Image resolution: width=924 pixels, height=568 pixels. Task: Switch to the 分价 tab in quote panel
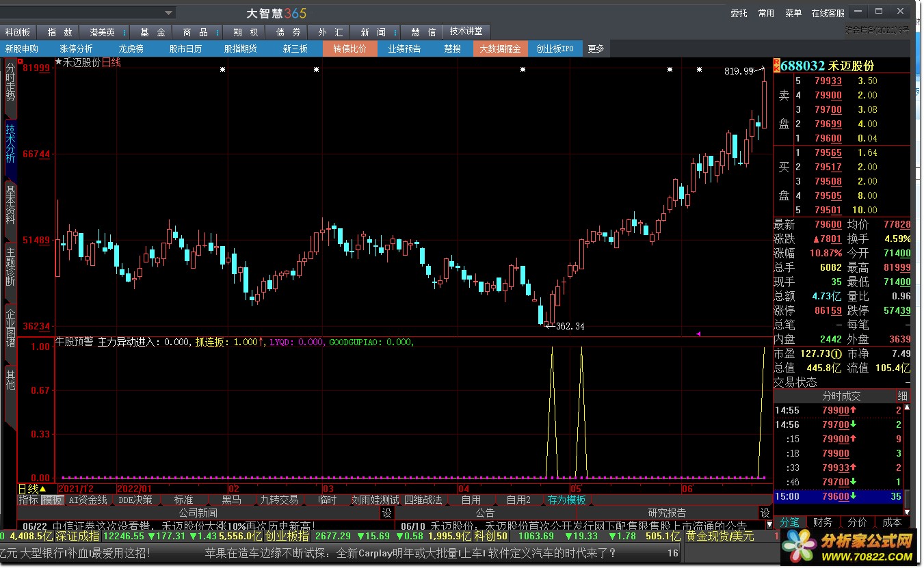tap(857, 522)
